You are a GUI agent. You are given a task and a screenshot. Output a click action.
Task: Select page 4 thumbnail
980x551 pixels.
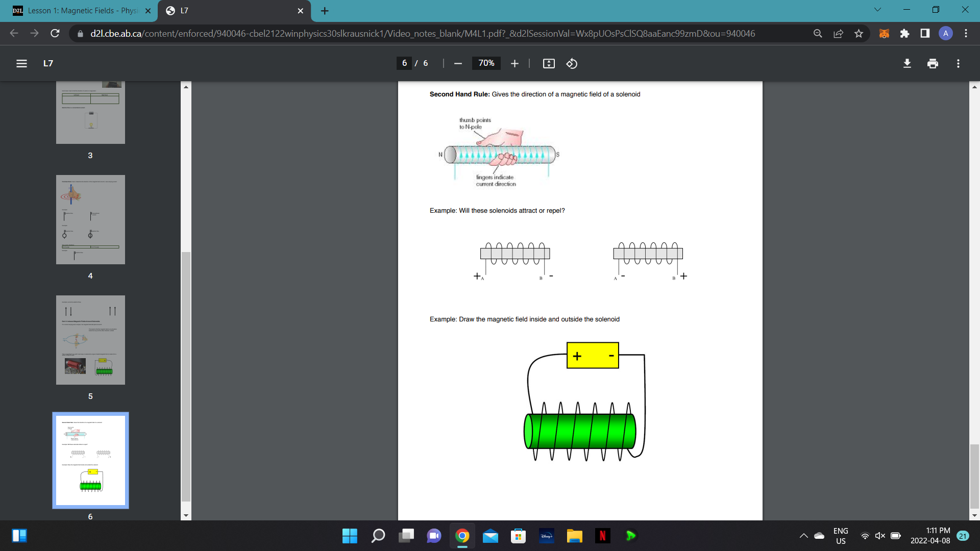click(x=90, y=219)
